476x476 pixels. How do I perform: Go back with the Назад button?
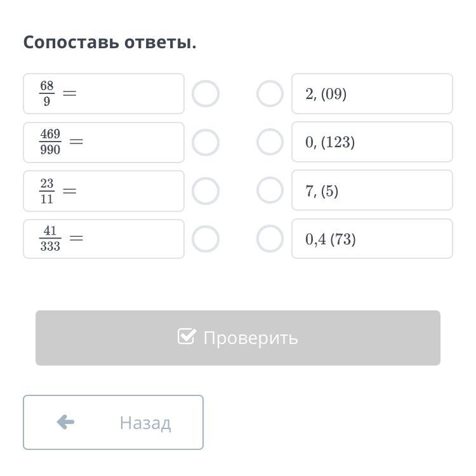[x=113, y=423]
